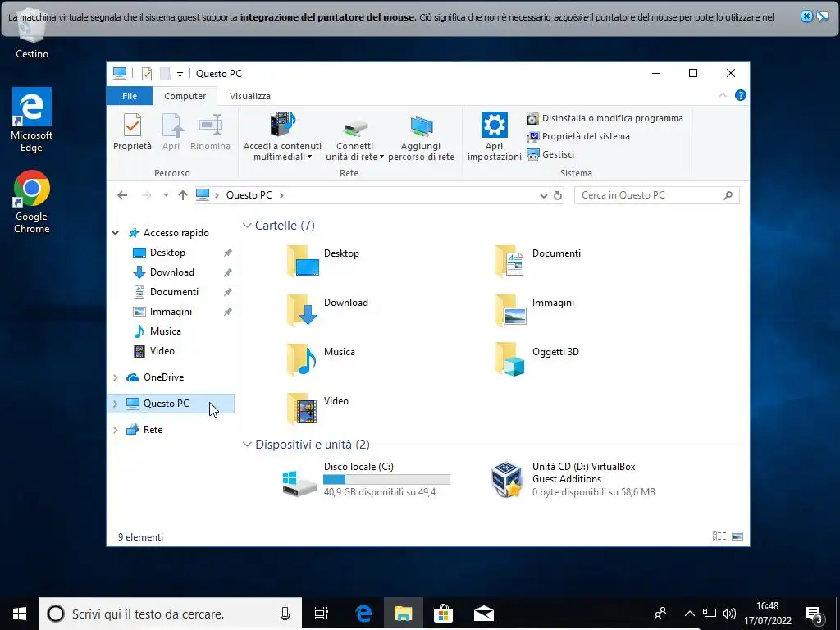Open Microsoft Store from the taskbar
The height and width of the screenshot is (630, 840).
[443, 614]
